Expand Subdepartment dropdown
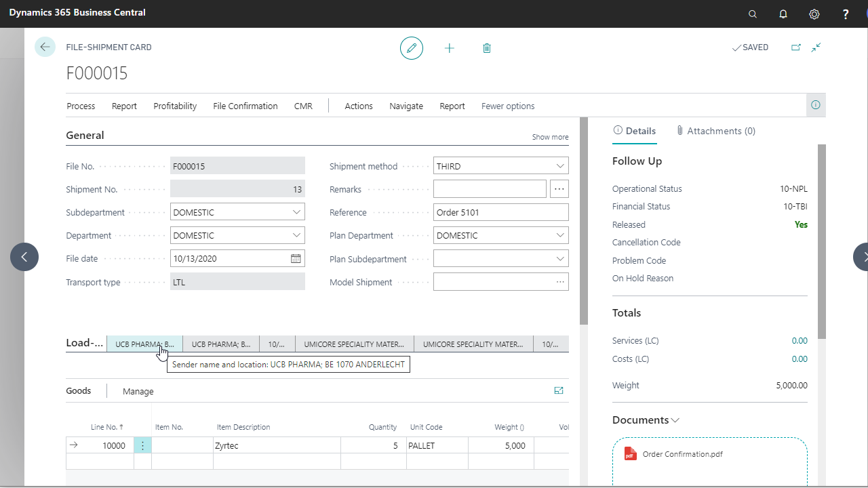This screenshot has height=488, width=868. point(296,212)
